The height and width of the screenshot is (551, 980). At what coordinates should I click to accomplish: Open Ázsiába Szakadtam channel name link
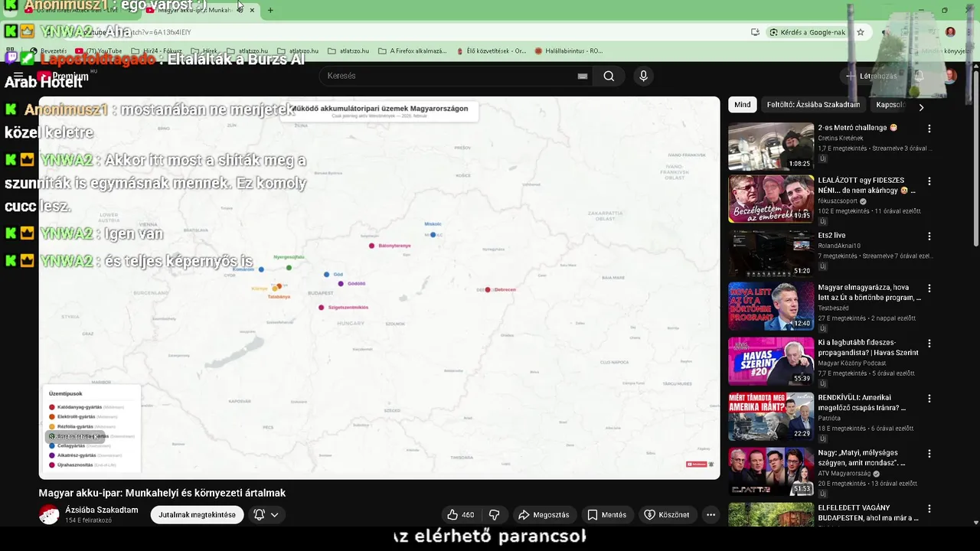[x=102, y=510]
